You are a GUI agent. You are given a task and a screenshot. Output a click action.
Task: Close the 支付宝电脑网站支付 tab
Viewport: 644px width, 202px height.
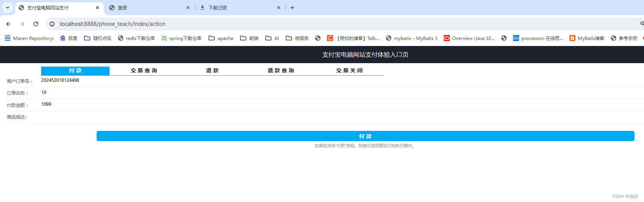[97, 8]
